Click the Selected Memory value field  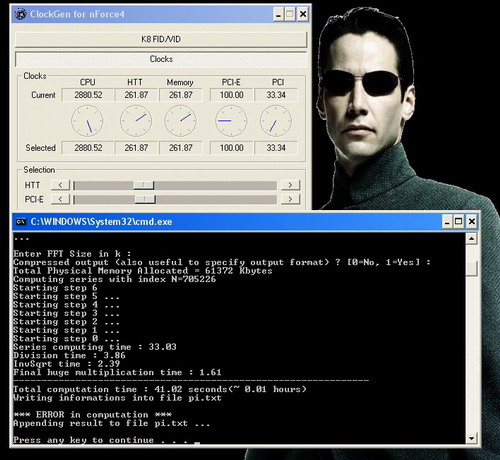[x=181, y=148]
